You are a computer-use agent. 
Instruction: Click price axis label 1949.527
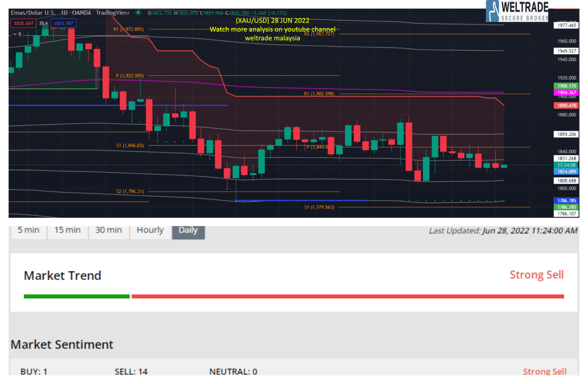click(567, 51)
